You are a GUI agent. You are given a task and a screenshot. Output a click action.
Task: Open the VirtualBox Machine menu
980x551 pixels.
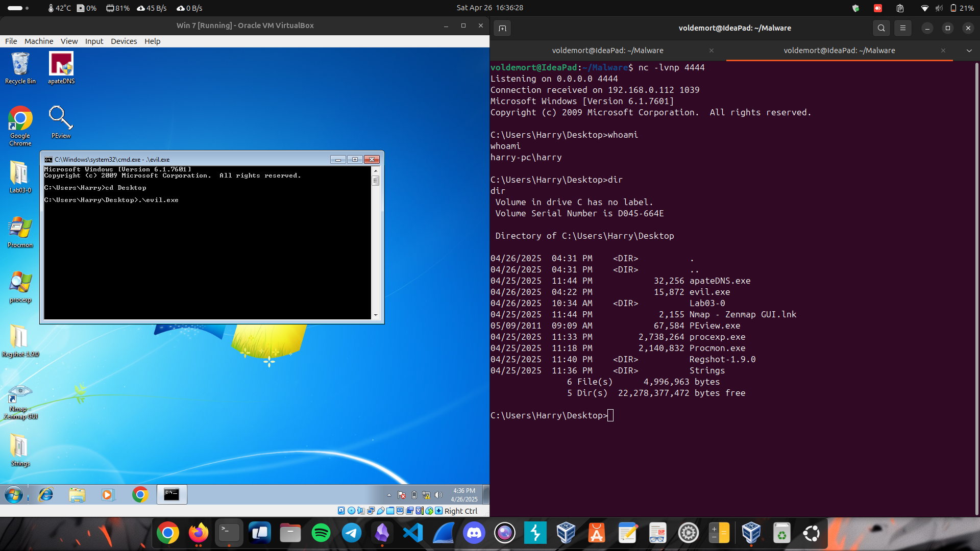(x=39, y=41)
